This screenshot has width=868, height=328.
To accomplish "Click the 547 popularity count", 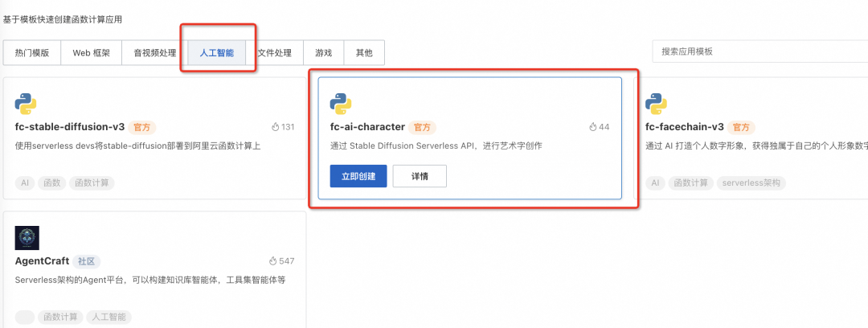I will [x=287, y=261].
